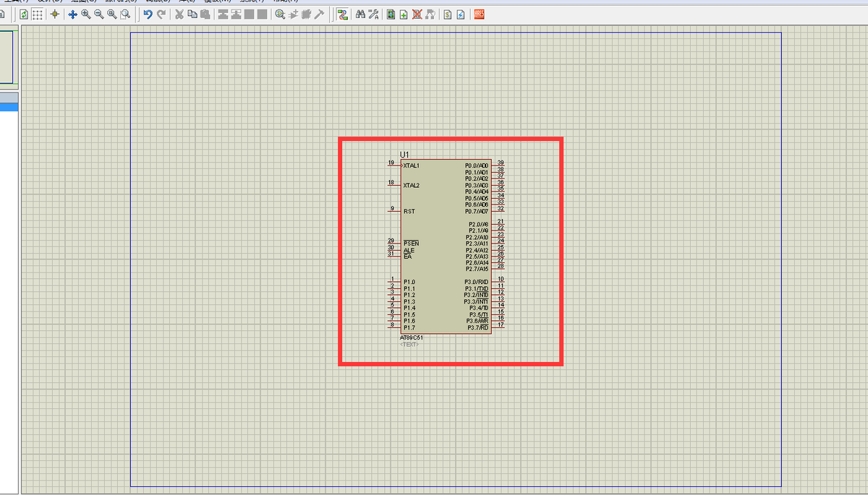Image resolution: width=868 pixels, height=495 pixels.
Task: Click the Cut scissors icon
Action: [179, 14]
